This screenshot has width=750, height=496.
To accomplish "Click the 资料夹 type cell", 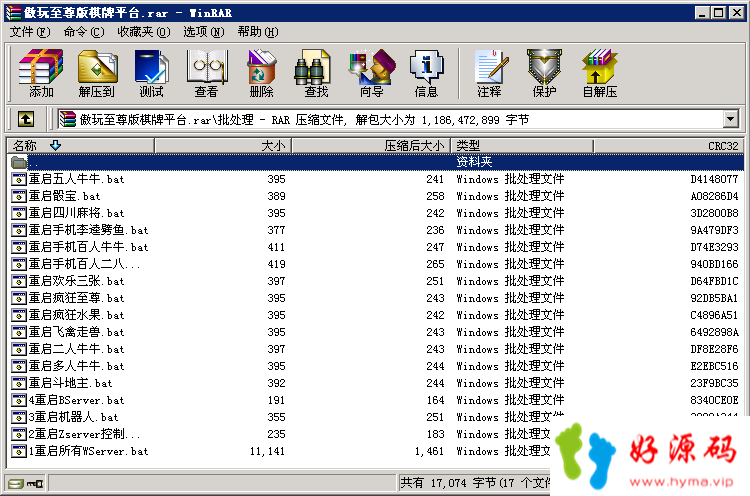I will [x=474, y=162].
